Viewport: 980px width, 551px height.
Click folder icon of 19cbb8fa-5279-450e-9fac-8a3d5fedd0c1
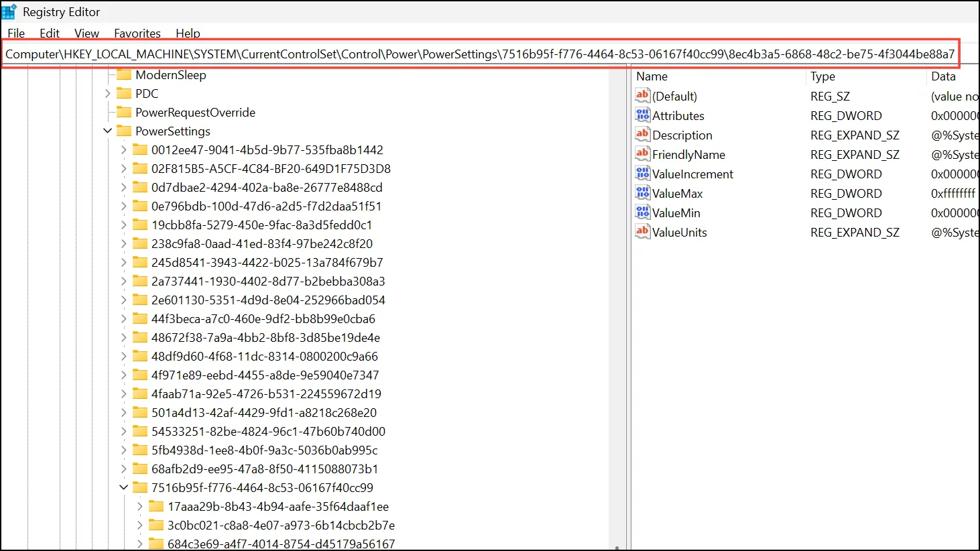coord(140,225)
